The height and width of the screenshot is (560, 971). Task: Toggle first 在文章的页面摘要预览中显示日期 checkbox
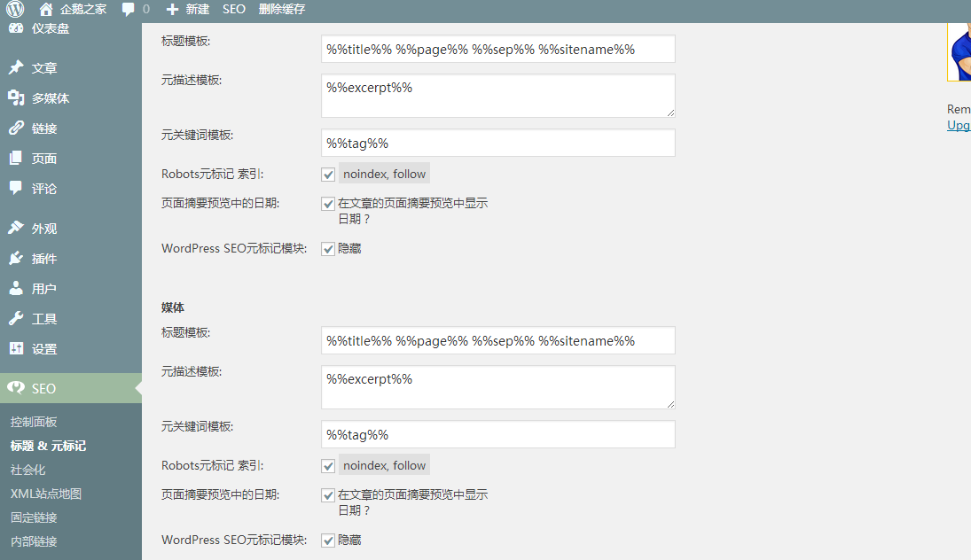328,204
